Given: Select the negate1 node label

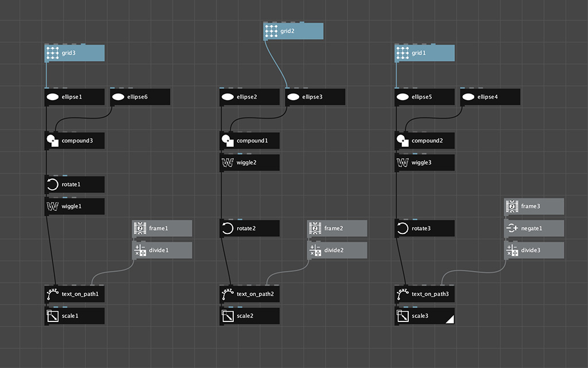Looking at the screenshot, I should [531, 228].
